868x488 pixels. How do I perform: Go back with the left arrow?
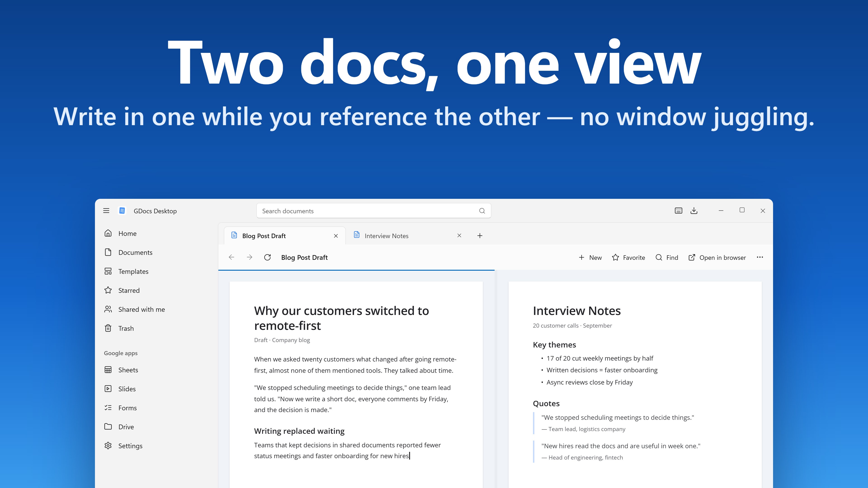point(231,257)
